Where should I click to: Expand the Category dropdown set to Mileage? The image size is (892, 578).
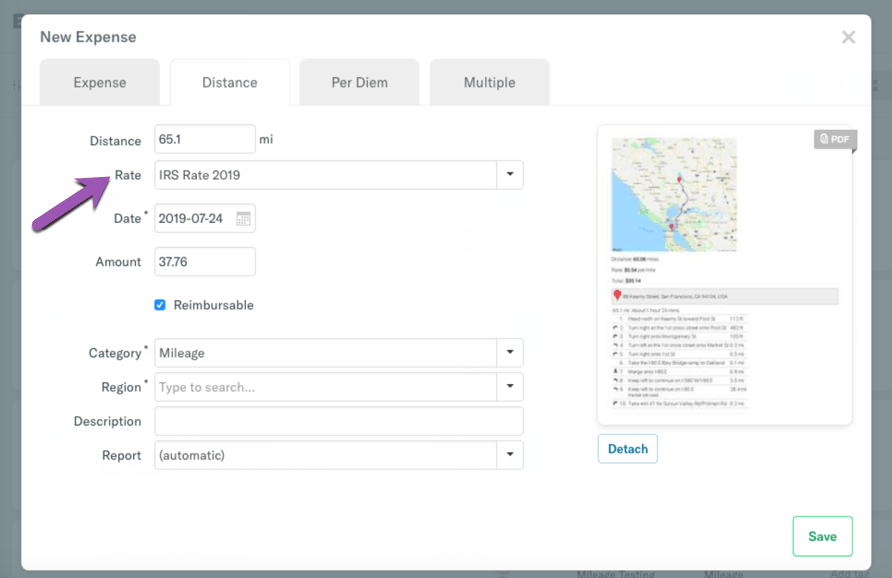click(509, 352)
